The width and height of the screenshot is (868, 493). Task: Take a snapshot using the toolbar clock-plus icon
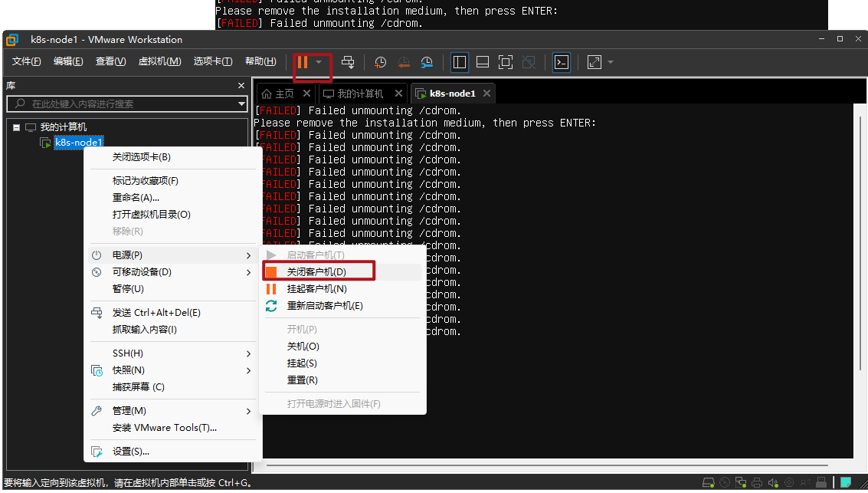(x=380, y=62)
